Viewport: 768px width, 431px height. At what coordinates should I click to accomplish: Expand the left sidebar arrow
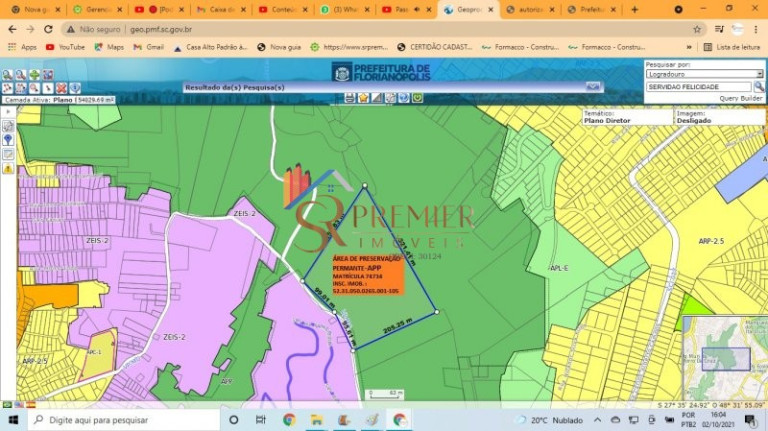point(8,112)
